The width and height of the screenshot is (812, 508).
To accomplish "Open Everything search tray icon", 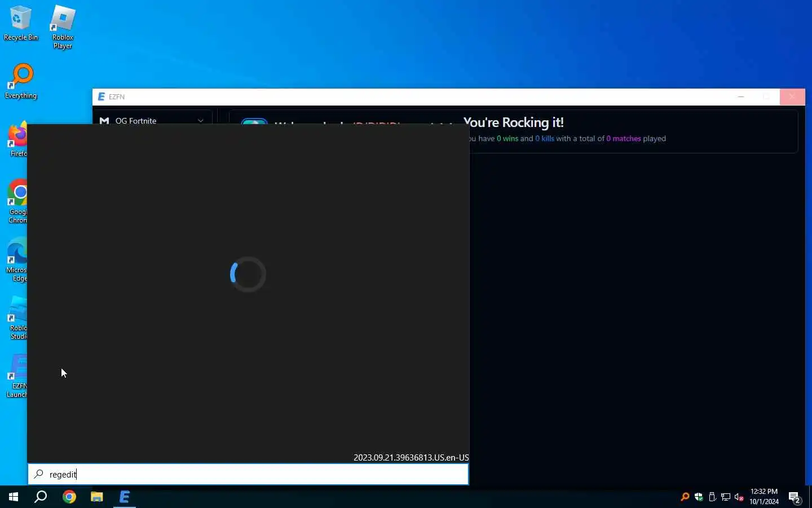I will 685,497.
